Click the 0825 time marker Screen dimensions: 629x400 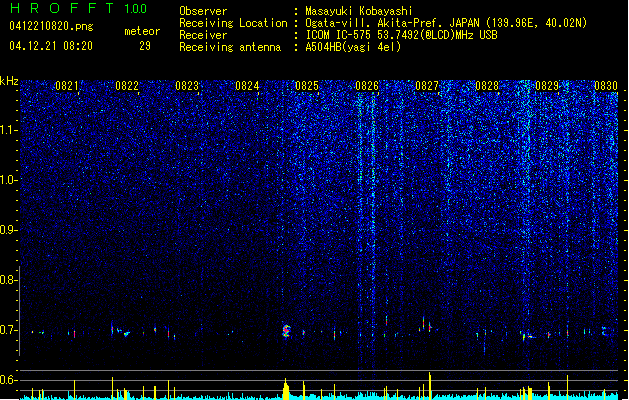pyautogui.click(x=307, y=86)
